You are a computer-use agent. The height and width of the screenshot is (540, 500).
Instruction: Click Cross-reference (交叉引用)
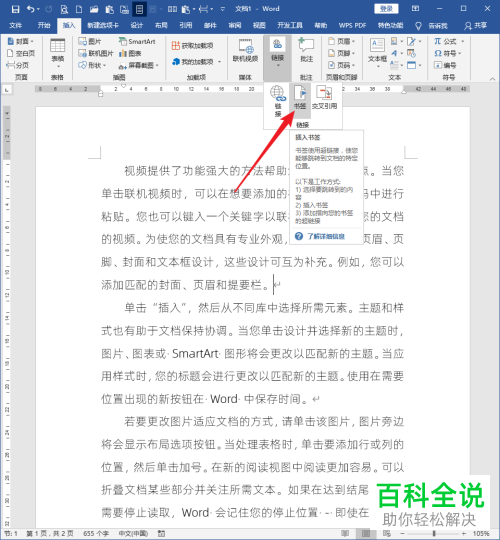pos(324,97)
